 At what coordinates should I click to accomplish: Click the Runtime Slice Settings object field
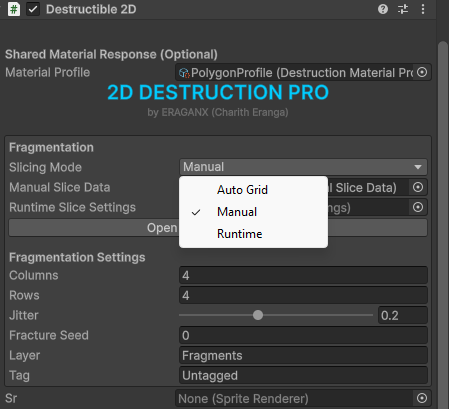tap(303, 207)
